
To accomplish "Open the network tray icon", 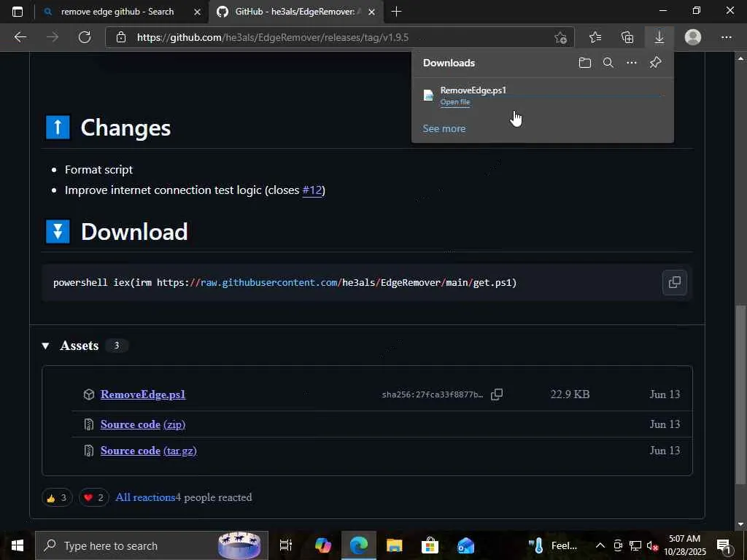I will [x=635, y=545].
